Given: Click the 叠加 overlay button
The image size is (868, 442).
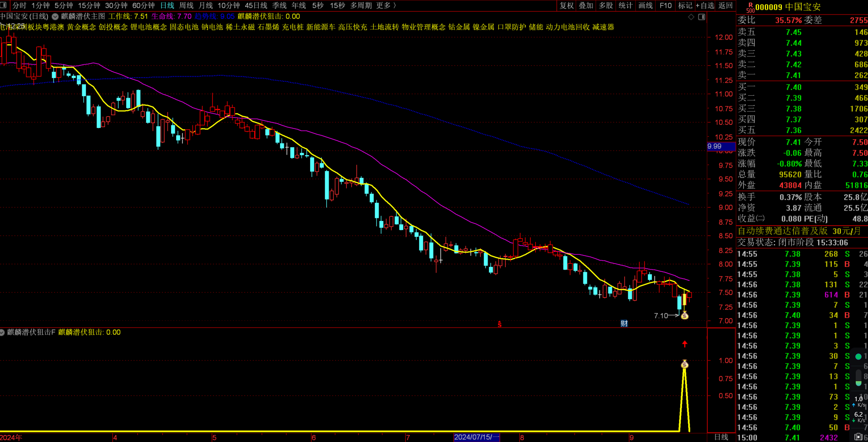Looking at the screenshot, I should [586, 5].
